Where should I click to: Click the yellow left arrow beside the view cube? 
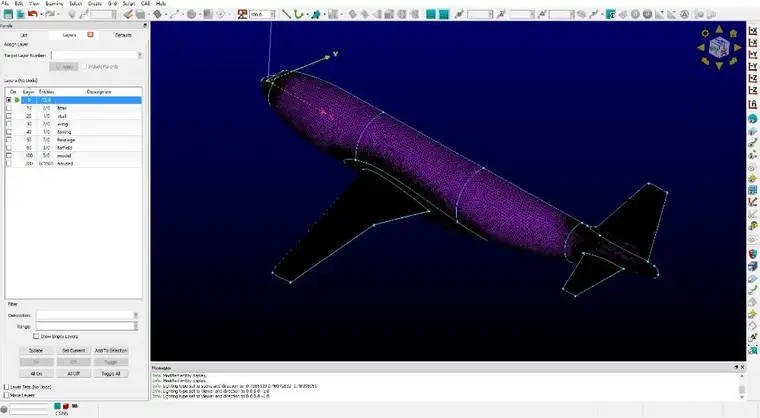701,48
